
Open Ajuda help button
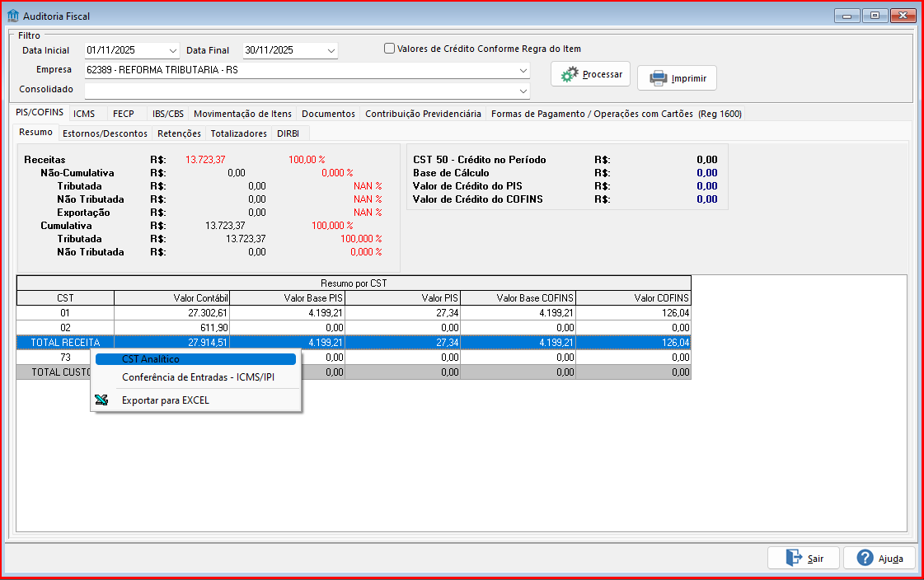[x=879, y=558]
